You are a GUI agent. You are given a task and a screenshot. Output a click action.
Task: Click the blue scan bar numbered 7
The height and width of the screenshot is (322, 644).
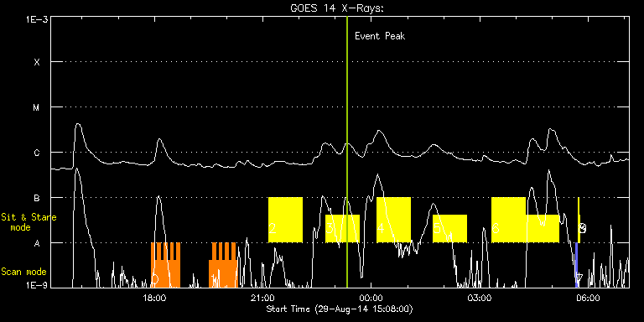(x=577, y=265)
